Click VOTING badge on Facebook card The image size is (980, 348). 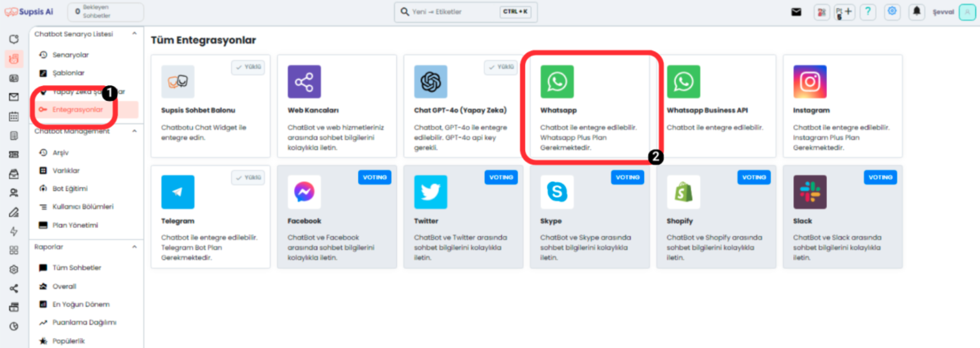click(x=375, y=177)
